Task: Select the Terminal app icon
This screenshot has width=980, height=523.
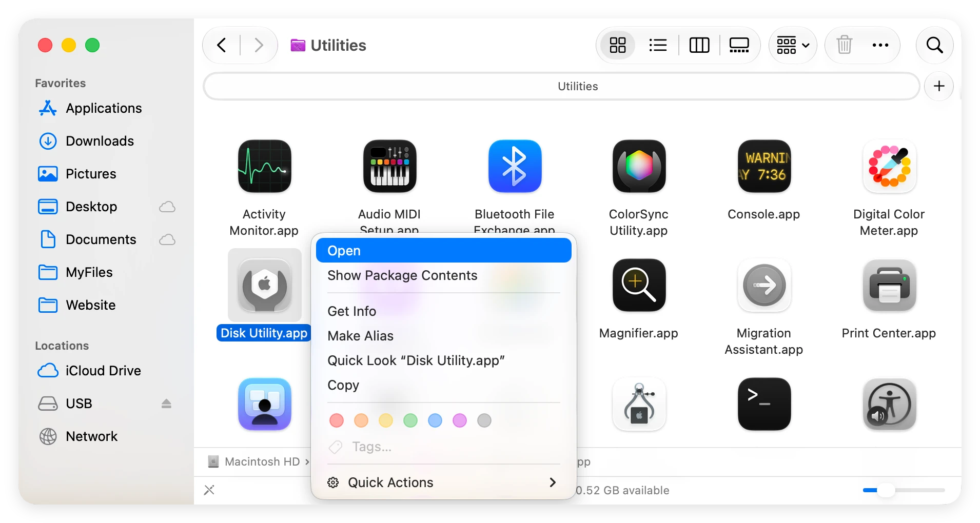Action: (764, 404)
